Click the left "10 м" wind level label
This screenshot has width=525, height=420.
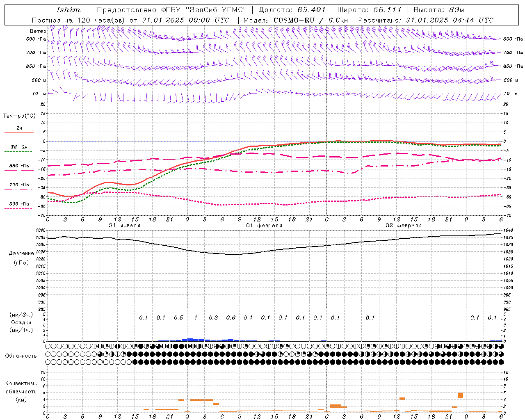click(39, 94)
